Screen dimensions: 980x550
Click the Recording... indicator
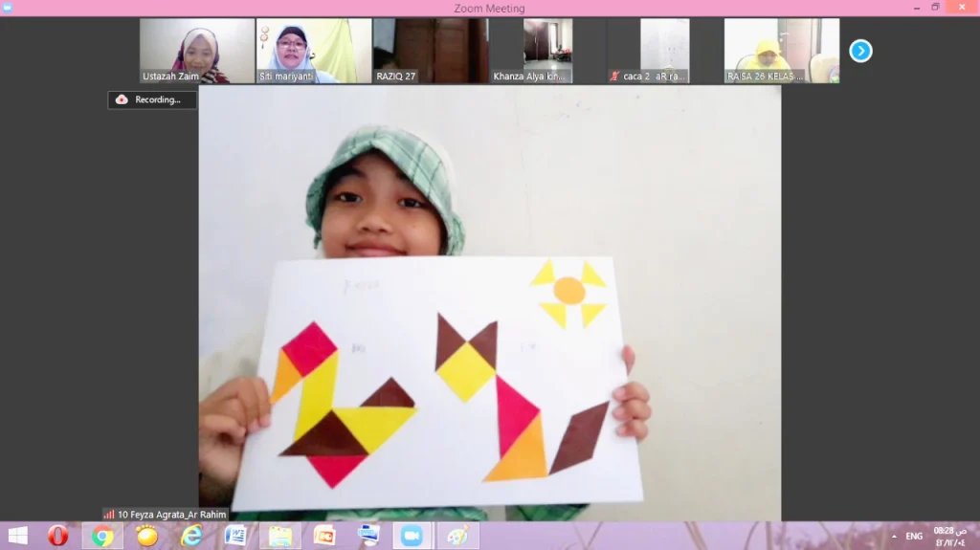point(152,100)
